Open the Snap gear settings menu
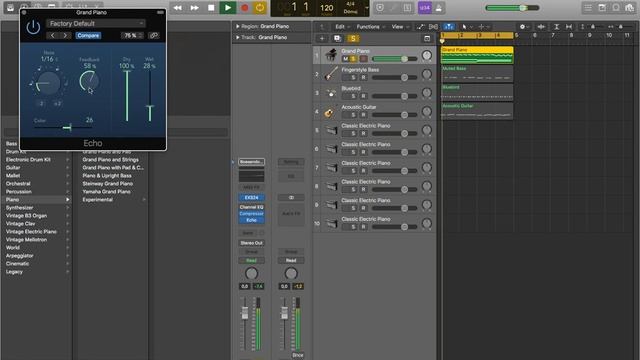Image resolution: width=640 pixels, height=360 pixels. click(524, 27)
